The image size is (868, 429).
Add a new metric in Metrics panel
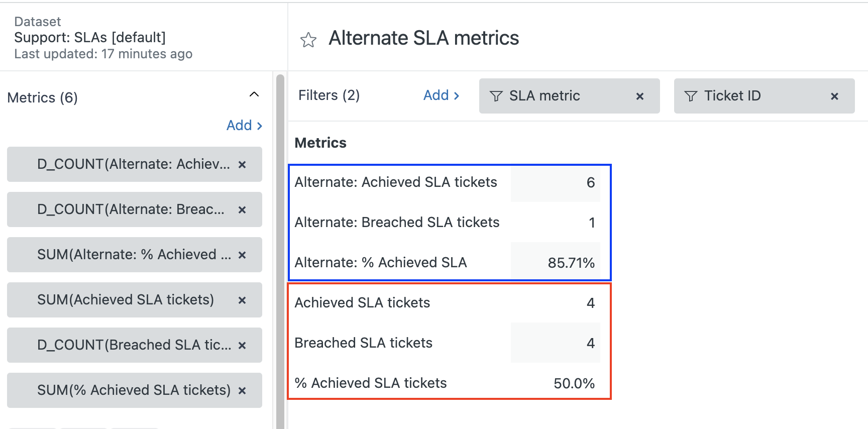coord(244,126)
